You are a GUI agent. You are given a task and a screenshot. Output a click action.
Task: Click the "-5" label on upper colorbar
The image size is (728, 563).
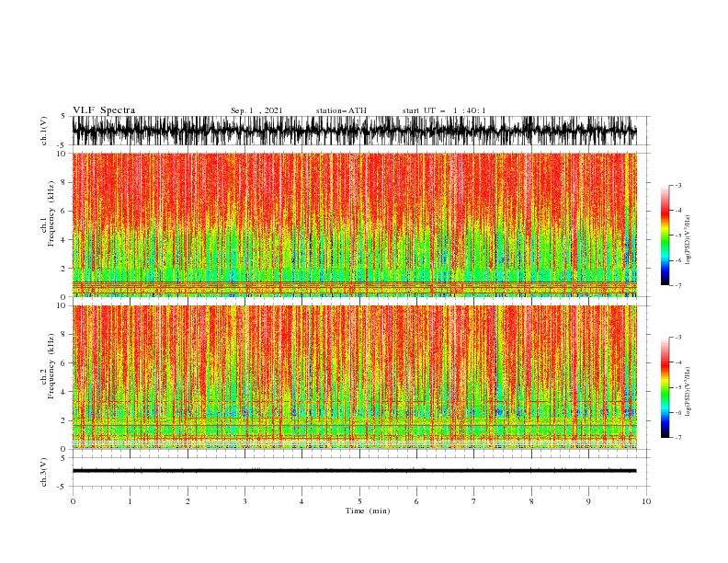tap(678, 236)
